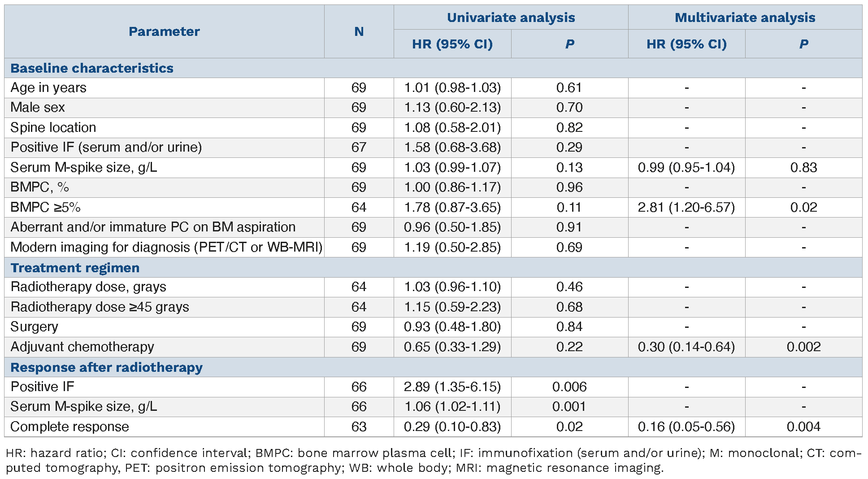Click the Treatment regimen section heading
This screenshot has height=479, width=868.
(x=75, y=268)
